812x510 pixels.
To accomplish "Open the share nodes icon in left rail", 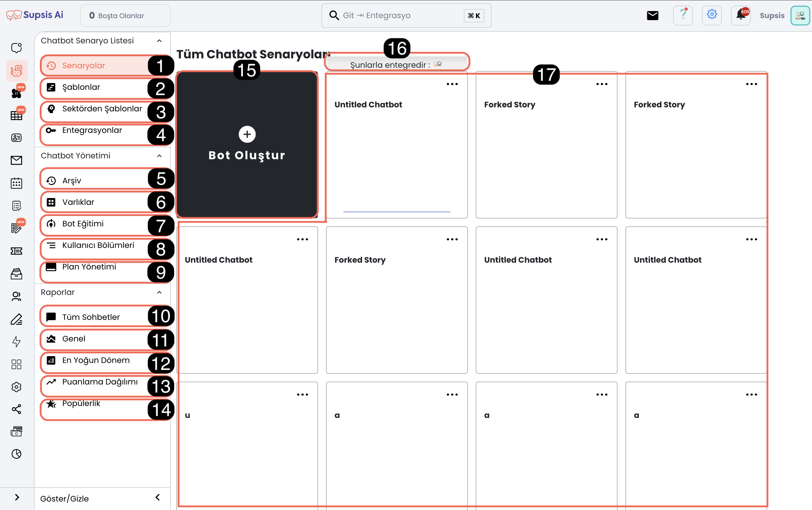I will click(16, 409).
